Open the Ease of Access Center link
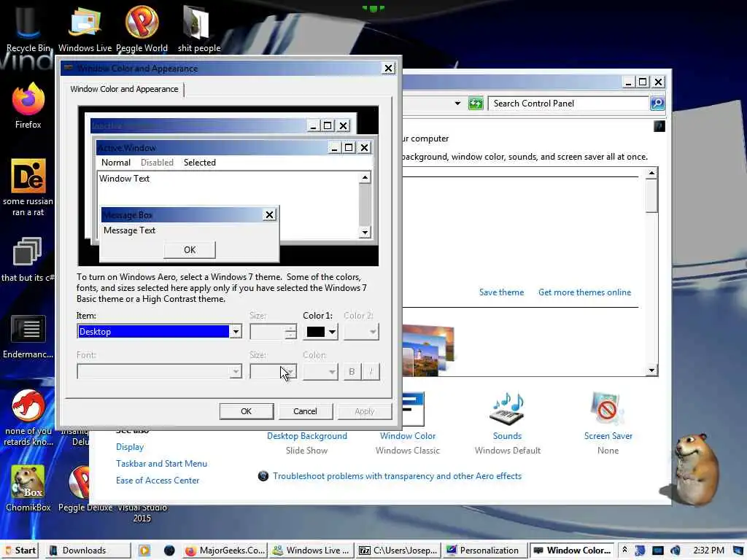 158,480
